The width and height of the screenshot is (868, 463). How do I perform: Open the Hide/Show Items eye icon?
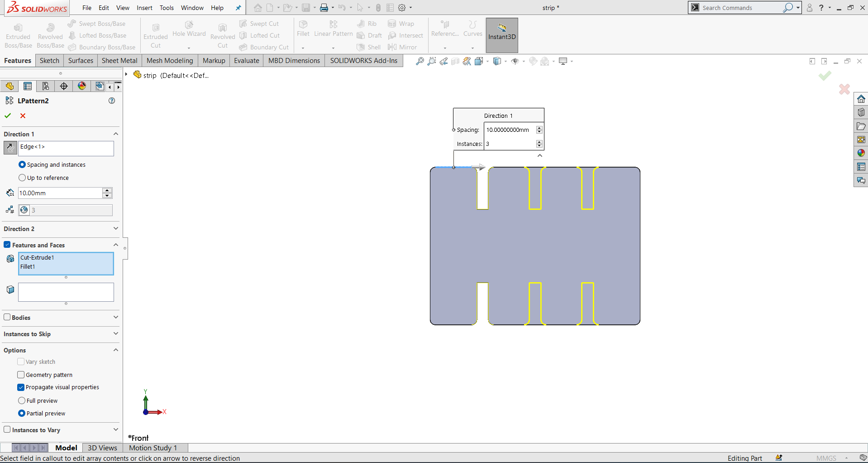(515, 61)
